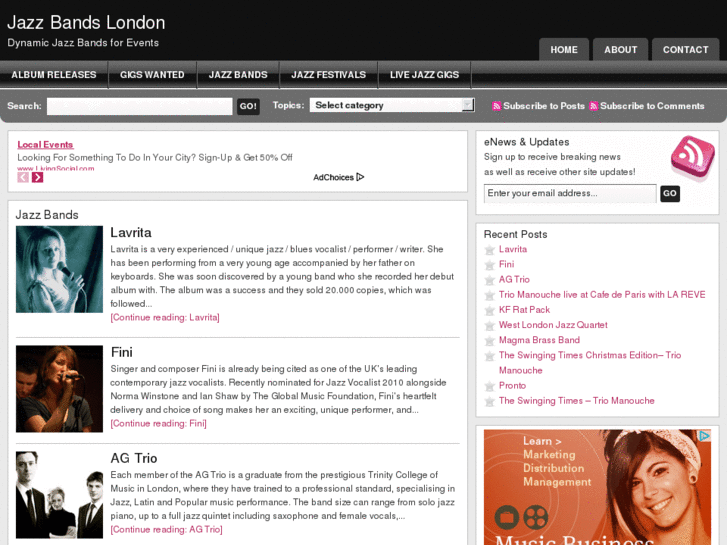Click the star icon beside KF Rat Pack
Screen dimensions: 727x545
point(490,310)
